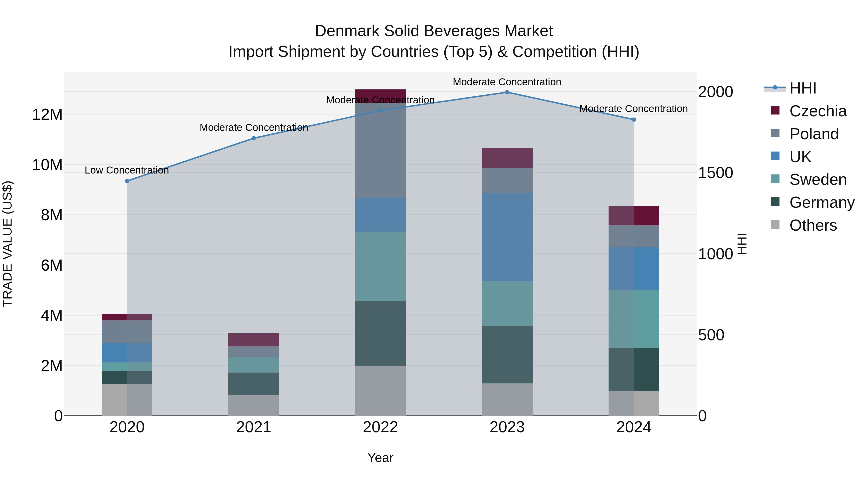Click the Others segment of 2022 bar
The width and height of the screenshot is (868, 488).
point(380,391)
